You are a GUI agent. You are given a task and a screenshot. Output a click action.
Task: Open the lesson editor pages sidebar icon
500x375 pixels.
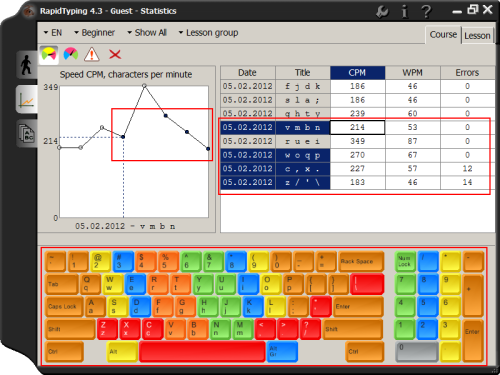[x=26, y=133]
